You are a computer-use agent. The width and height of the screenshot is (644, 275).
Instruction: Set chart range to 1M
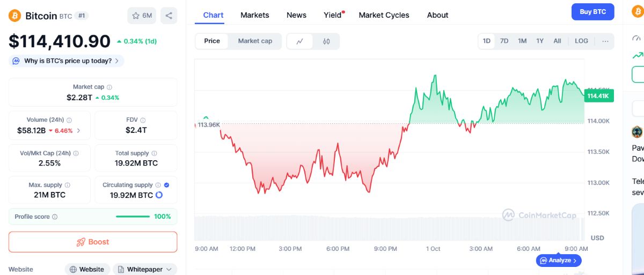[x=522, y=41]
